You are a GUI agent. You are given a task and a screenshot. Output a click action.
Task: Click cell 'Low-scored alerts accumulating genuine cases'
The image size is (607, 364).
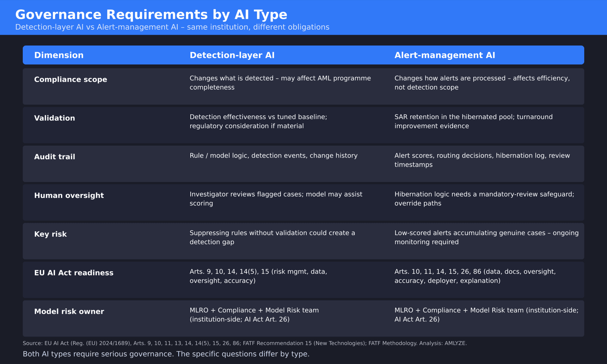click(487, 237)
